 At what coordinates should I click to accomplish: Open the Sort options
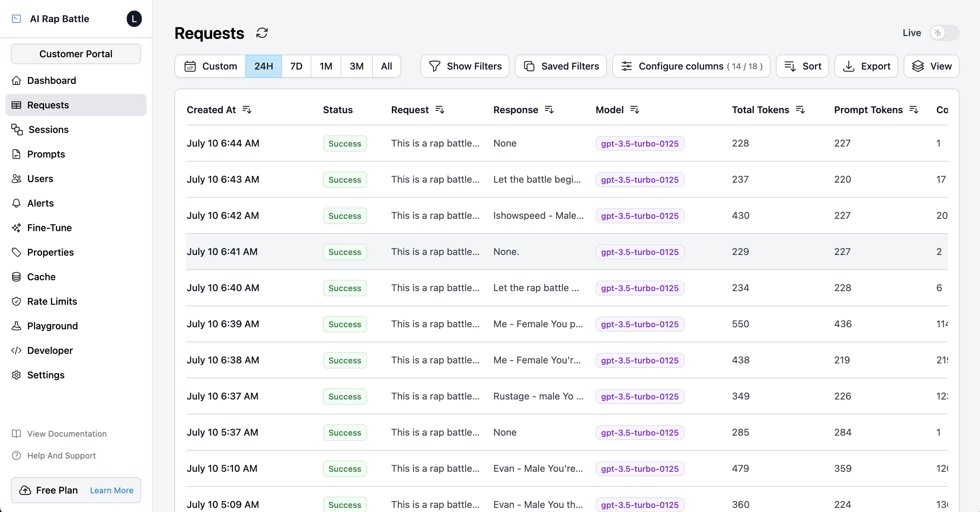[802, 66]
